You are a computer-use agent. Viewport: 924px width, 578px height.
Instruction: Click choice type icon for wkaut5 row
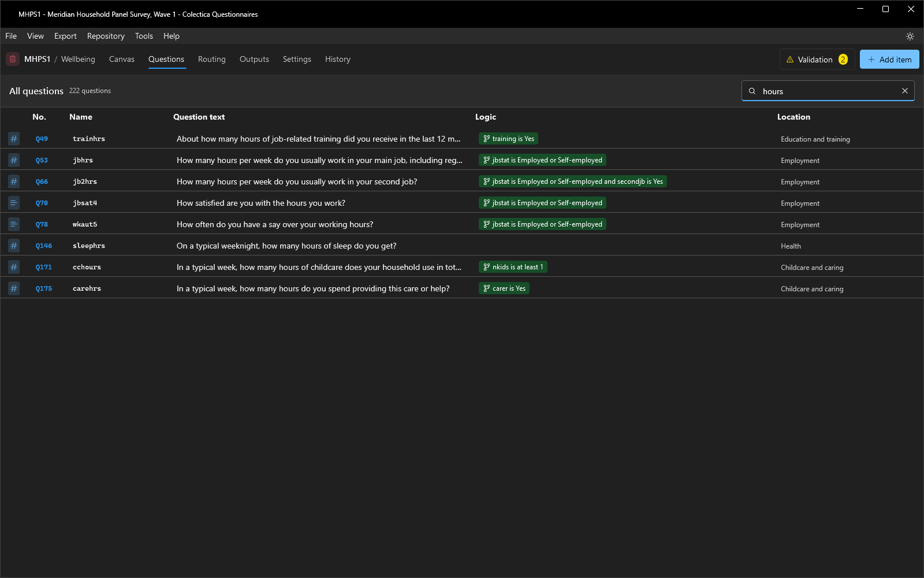pyautogui.click(x=14, y=224)
